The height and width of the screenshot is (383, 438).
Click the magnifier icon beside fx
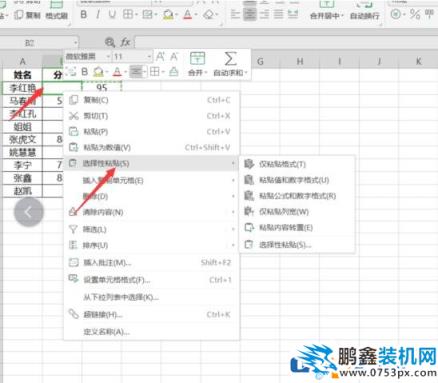[109, 42]
